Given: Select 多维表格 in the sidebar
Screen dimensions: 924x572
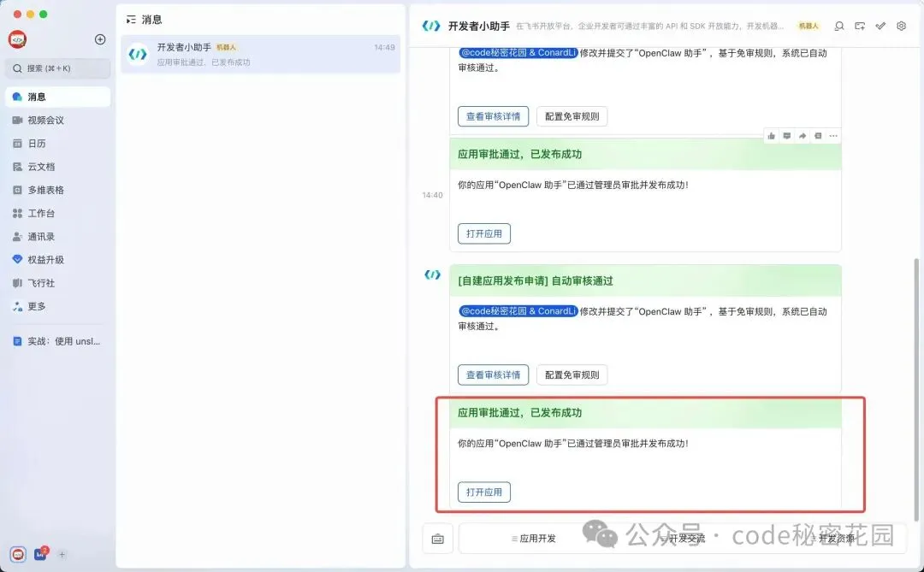Looking at the screenshot, I should point(58,190).
